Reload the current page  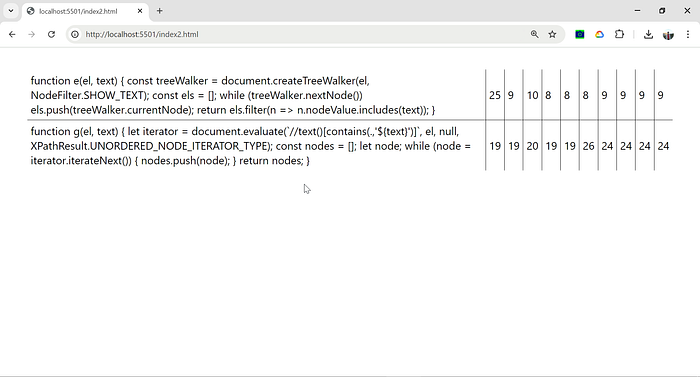click(x=51, y=34)
